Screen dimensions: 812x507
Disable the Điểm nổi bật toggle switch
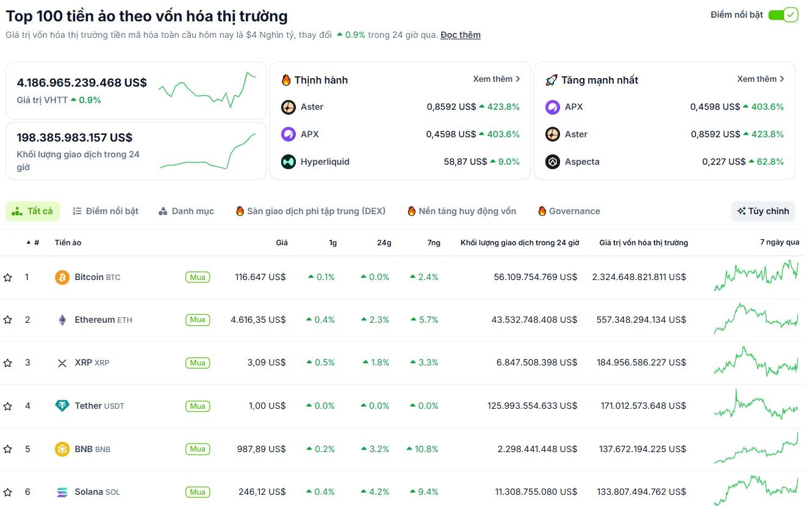point(785,13)
